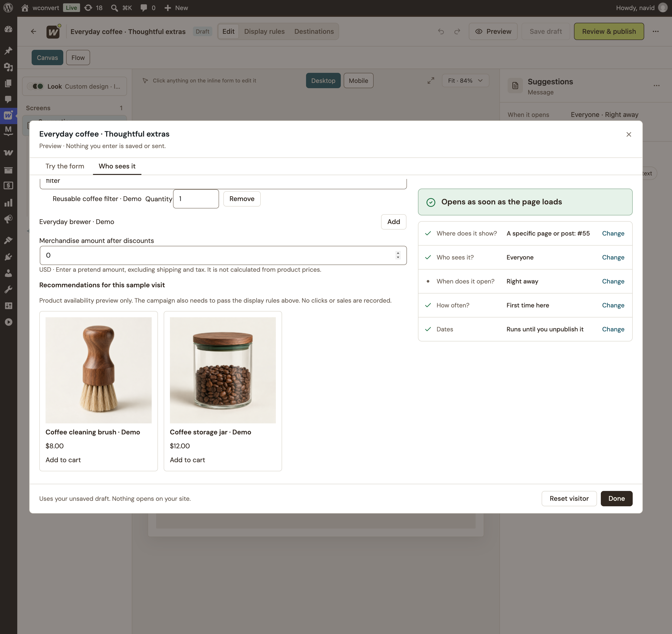Click the redo arrow in editor header
The image size is (672, 634).
tap(457, 31)
